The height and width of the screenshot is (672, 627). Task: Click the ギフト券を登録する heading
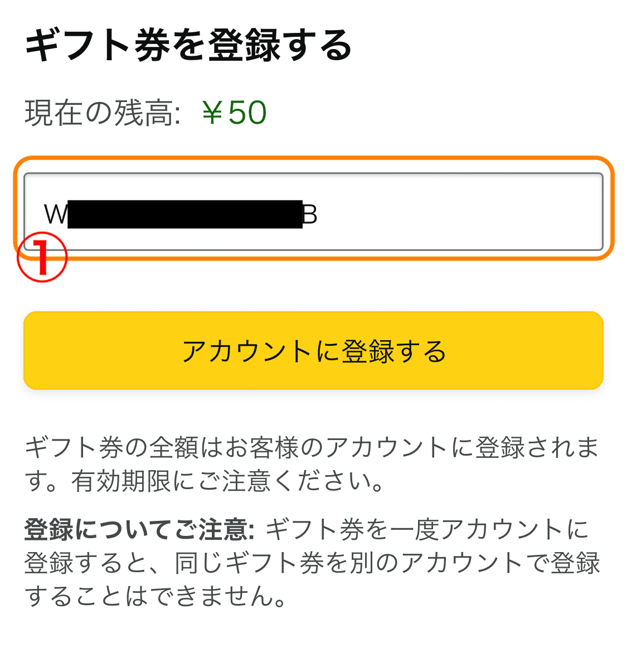188,45
